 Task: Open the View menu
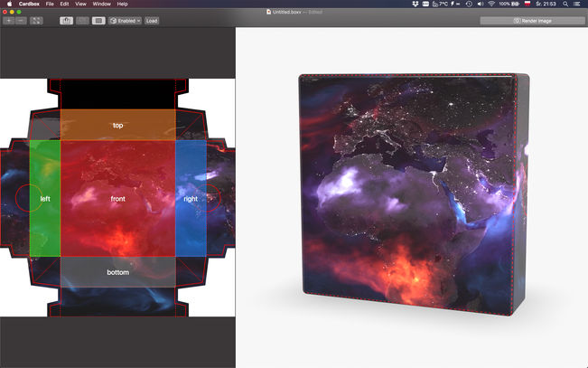80,5
